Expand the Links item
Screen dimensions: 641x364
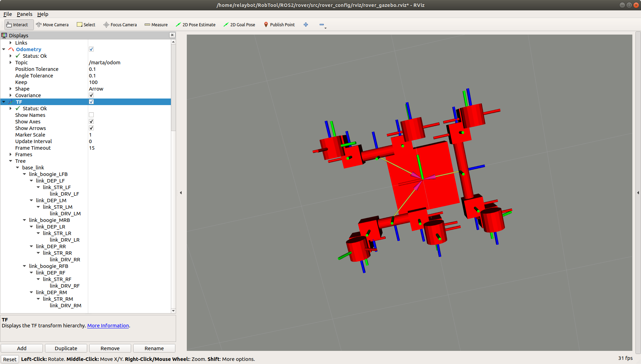tap(10, 43)
